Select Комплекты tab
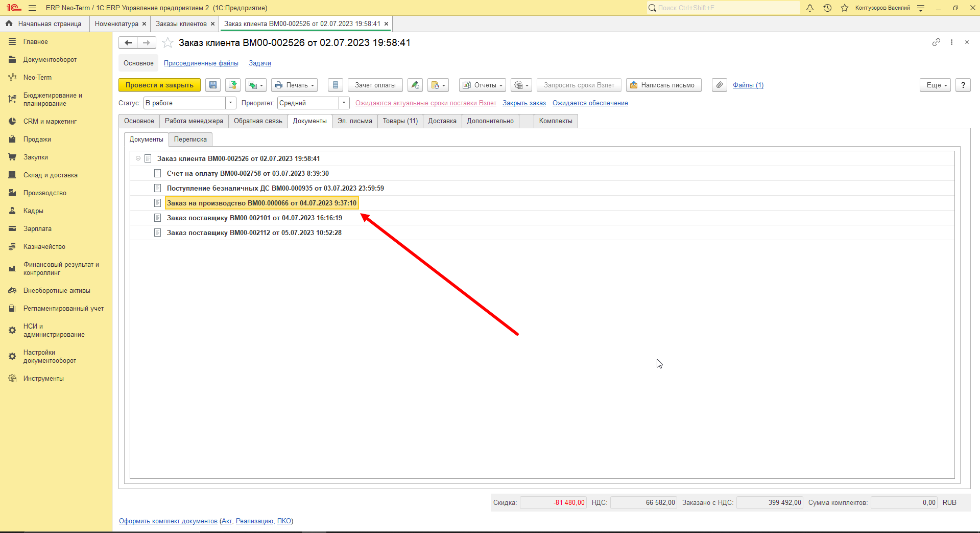This screenshot has width=980, height=533. pos(556,121)
